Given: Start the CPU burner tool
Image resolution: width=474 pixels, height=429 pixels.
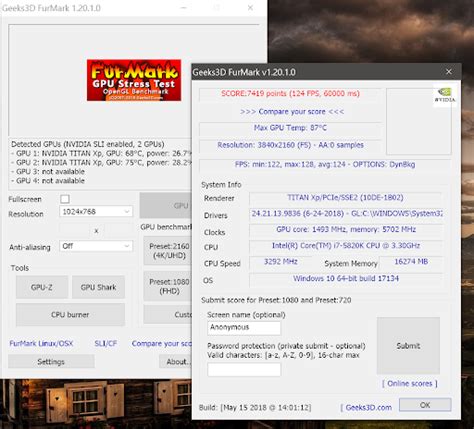Looking at the screenshot, I should tap(70, 314).
